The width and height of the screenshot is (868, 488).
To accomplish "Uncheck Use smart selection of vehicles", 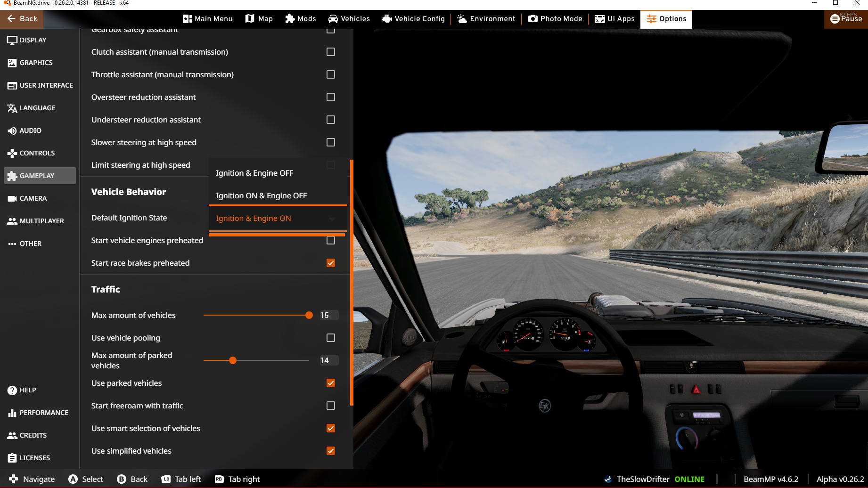I will (331, 428).
